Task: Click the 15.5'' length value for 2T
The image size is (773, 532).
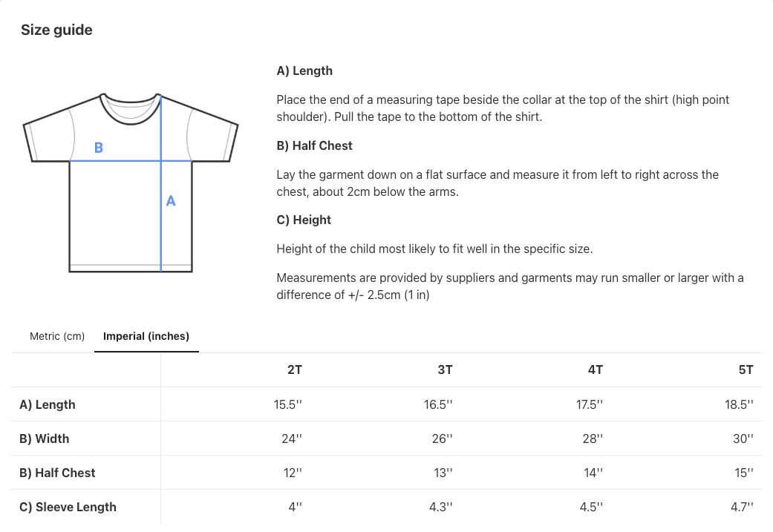Action: click(288, 404)
